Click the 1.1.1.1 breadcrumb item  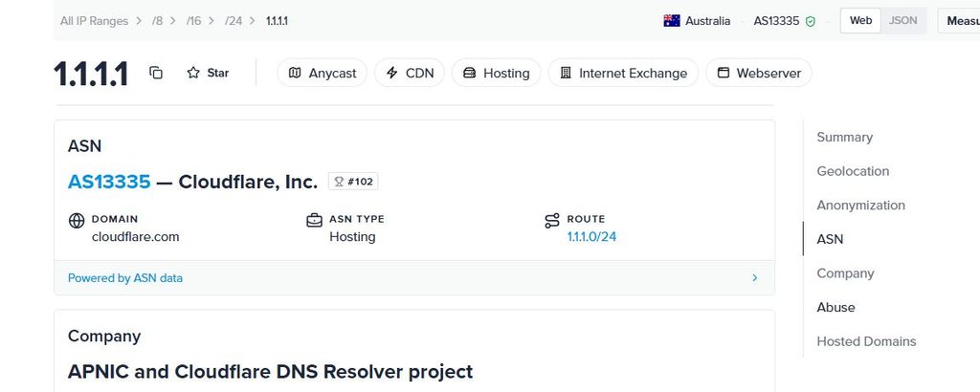click(x=277, y=21)
